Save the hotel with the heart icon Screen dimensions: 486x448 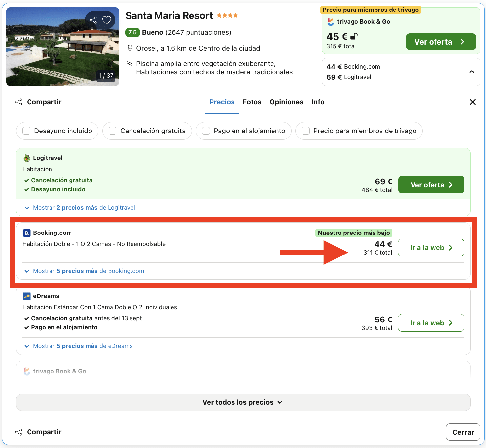[x=106, y=20]
